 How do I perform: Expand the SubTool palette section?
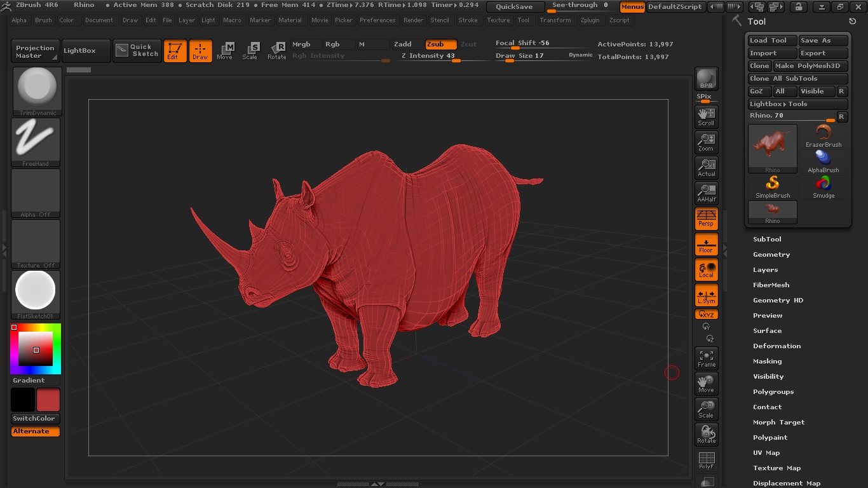pos(767,240)
